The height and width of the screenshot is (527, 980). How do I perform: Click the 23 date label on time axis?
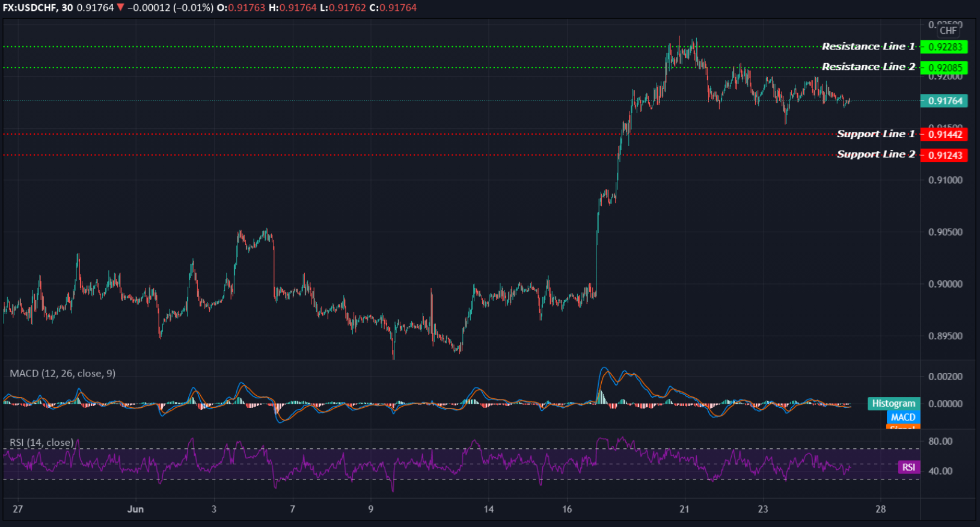[x=763, y=509]
